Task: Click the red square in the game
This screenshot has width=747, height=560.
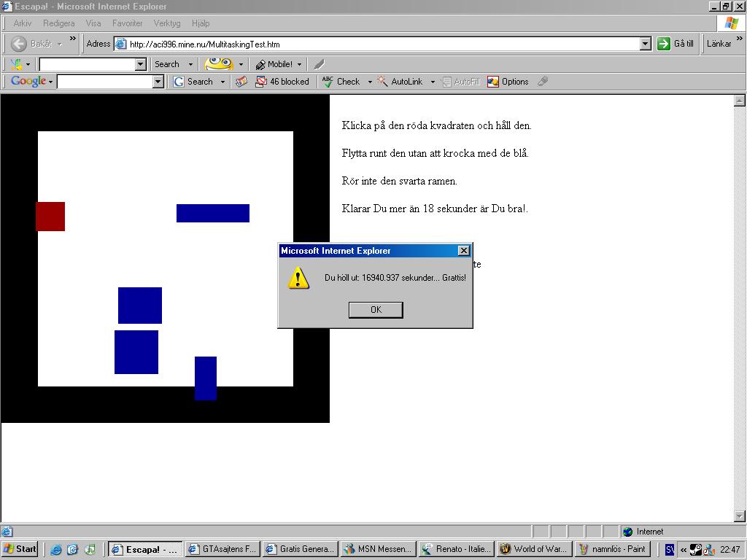Action: 50,216
